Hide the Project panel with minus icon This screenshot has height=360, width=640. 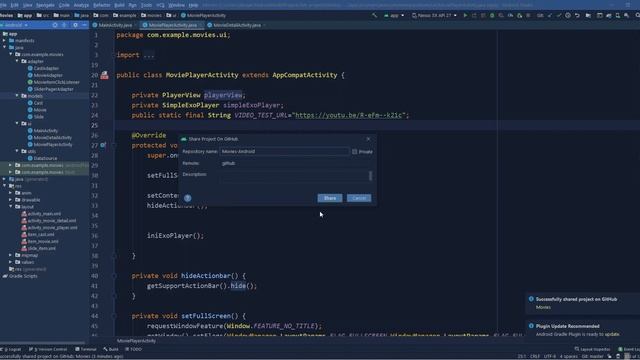84,25
